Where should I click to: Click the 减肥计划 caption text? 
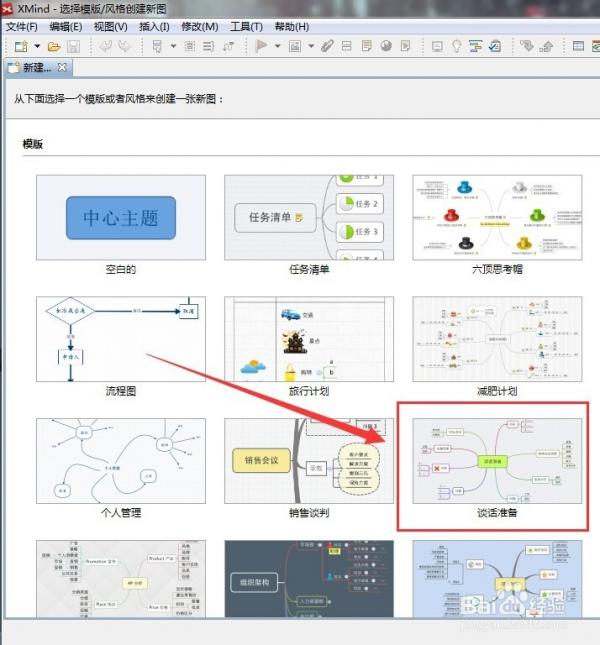(497, 391)
